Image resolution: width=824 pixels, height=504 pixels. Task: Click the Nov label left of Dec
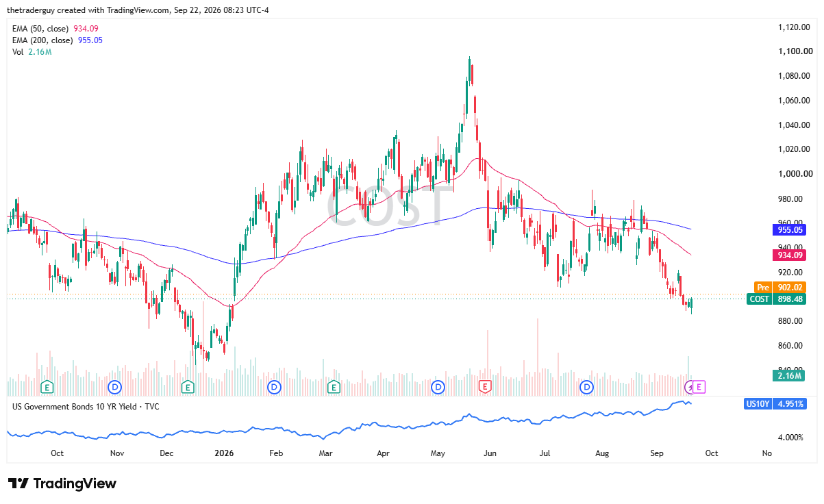pos(117,453)
